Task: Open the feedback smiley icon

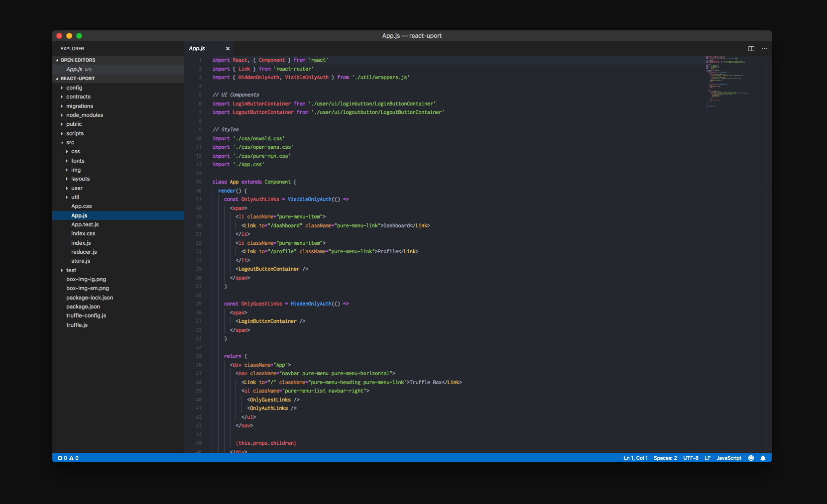Action: 751,458
